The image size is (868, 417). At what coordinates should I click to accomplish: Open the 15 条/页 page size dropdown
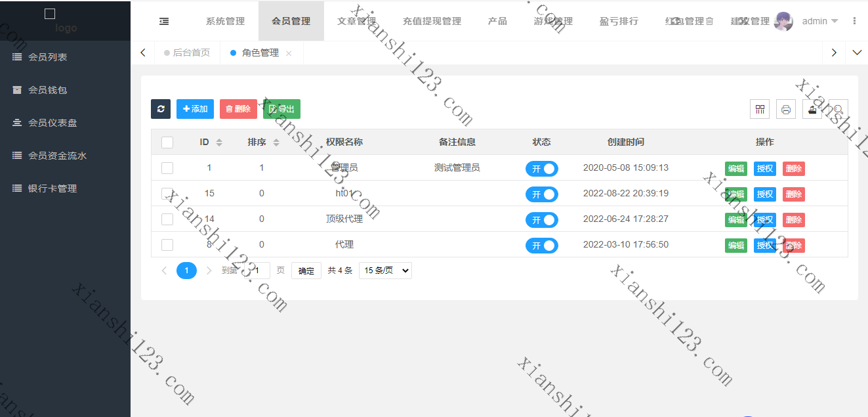coord(385,271)
